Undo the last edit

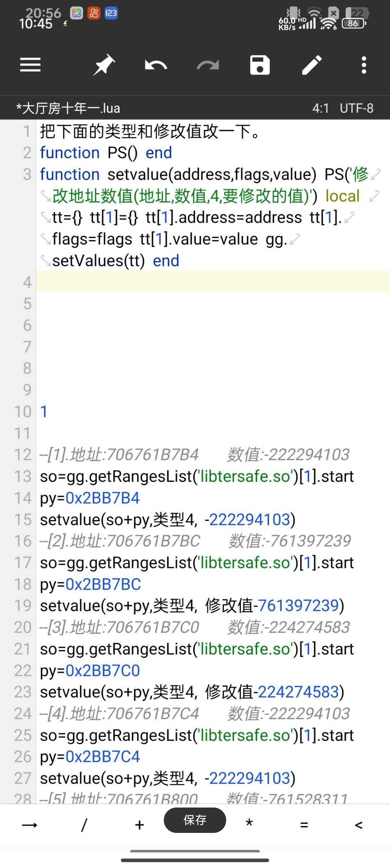(156, 65)
